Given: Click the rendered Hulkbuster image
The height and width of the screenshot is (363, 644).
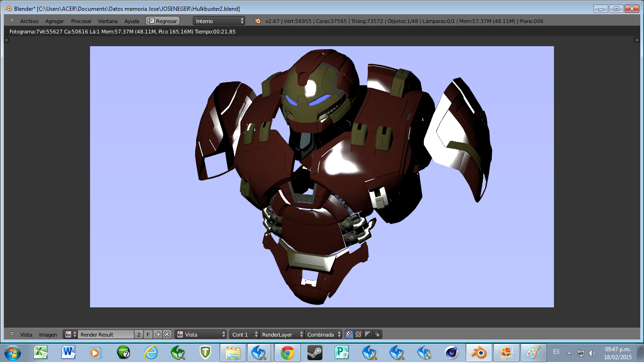Looking at the screenshot, I should [322, 177].
